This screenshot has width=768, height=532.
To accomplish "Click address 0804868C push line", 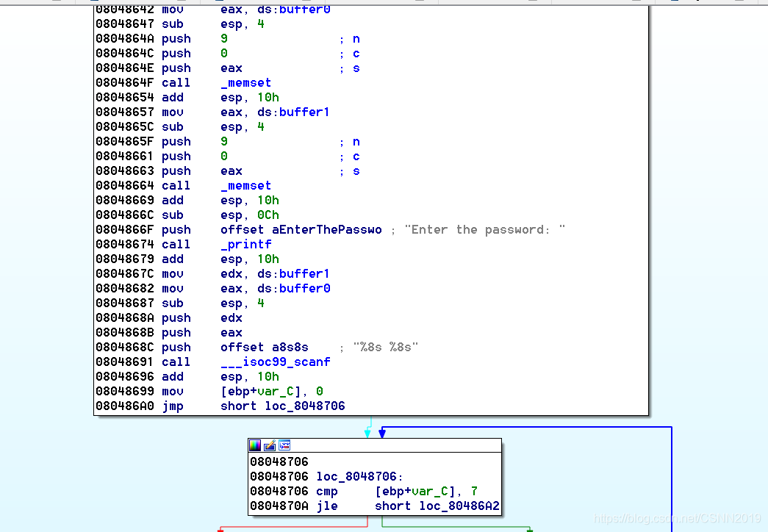I will [x=125, y=348].
